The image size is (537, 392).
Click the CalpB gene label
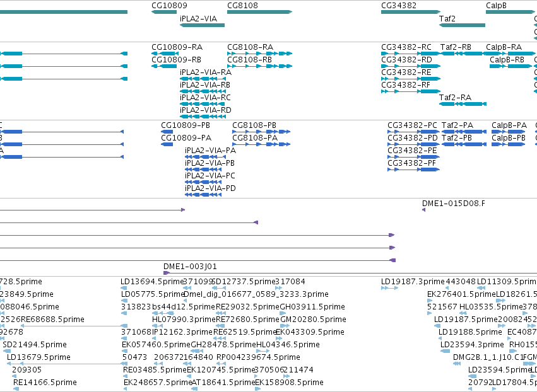click(496, 6)
